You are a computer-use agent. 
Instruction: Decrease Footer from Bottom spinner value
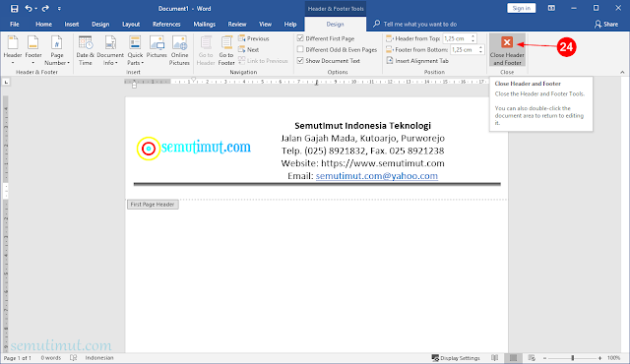tap(480, 52)
